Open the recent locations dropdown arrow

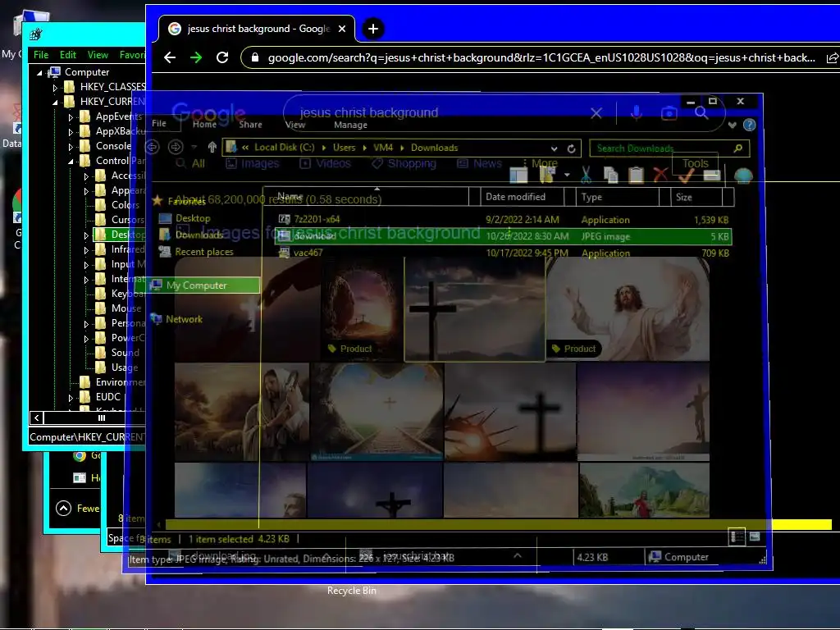194,147
